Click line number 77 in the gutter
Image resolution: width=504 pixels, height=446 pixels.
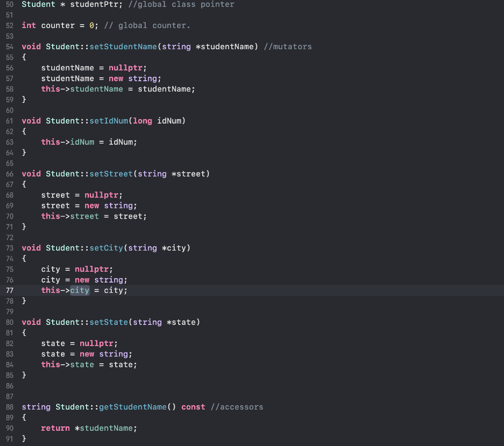coord(9,290)
